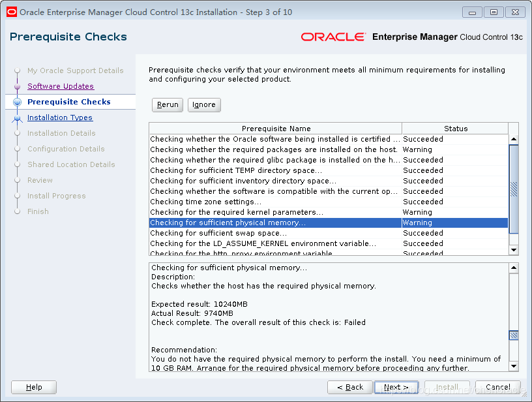This screenshot has width=532, height=402.
Task: Click the Software Updates step bullet icon
Action: [x=18, y=87]
